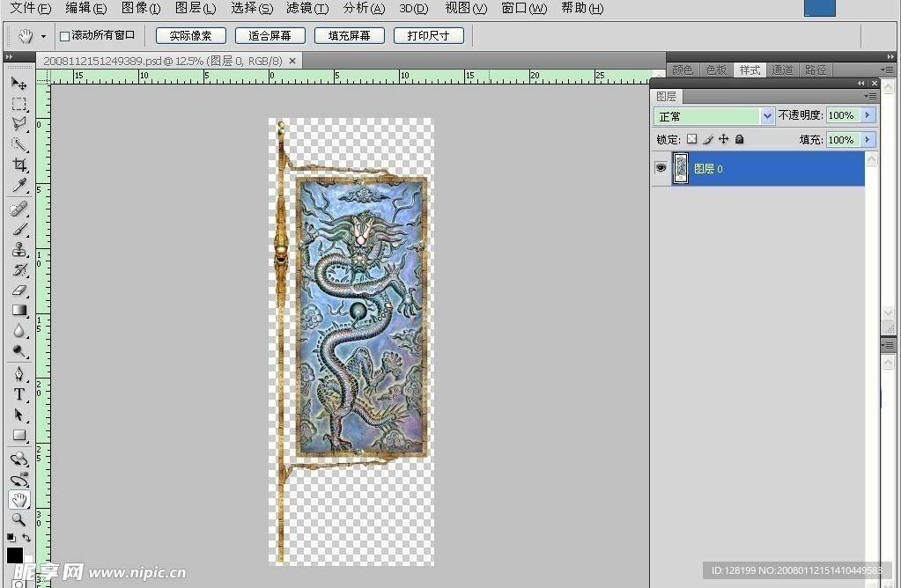
Task: Switch to the 路径 tab
Action: [x=816, y=70]
